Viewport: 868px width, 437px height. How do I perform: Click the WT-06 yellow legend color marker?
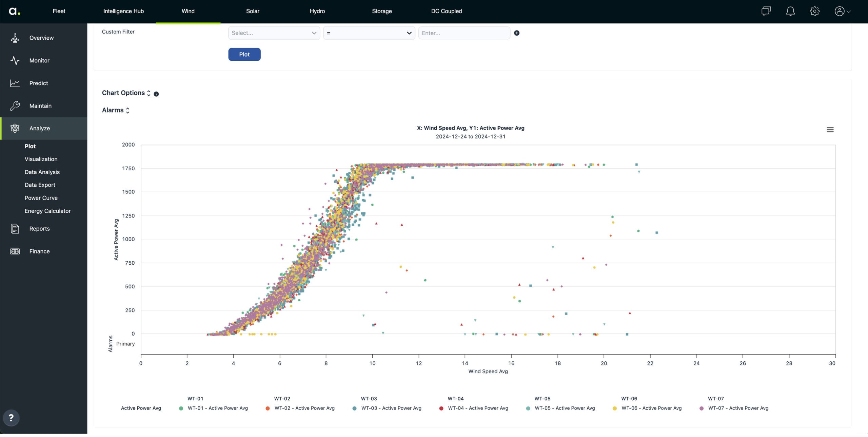tap(615, 408)
